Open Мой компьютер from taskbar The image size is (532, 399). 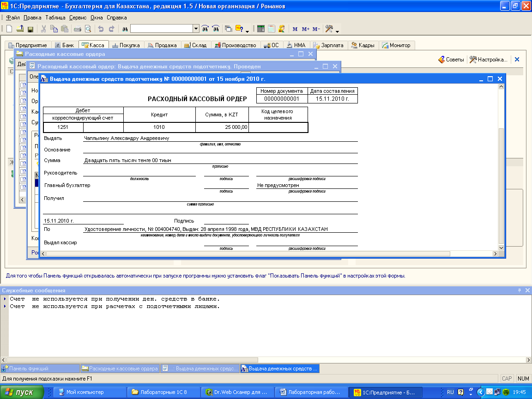[90, 392]
